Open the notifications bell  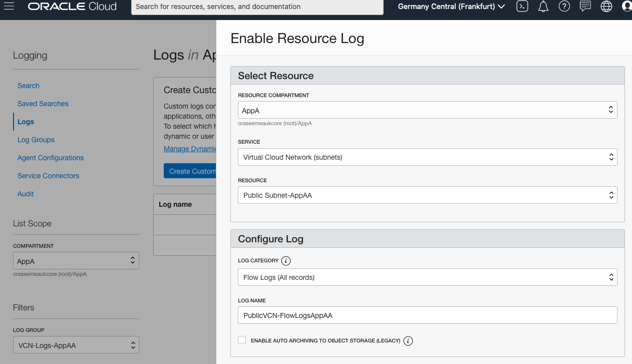click(x=543, y=7)
